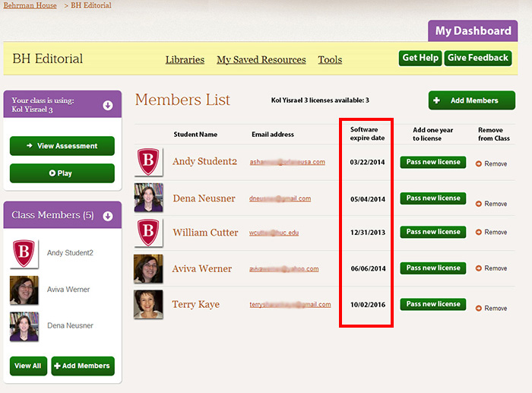Open Dena Neusner name in members list
Screen dimensions: 532x393
[x=204, y=198]
